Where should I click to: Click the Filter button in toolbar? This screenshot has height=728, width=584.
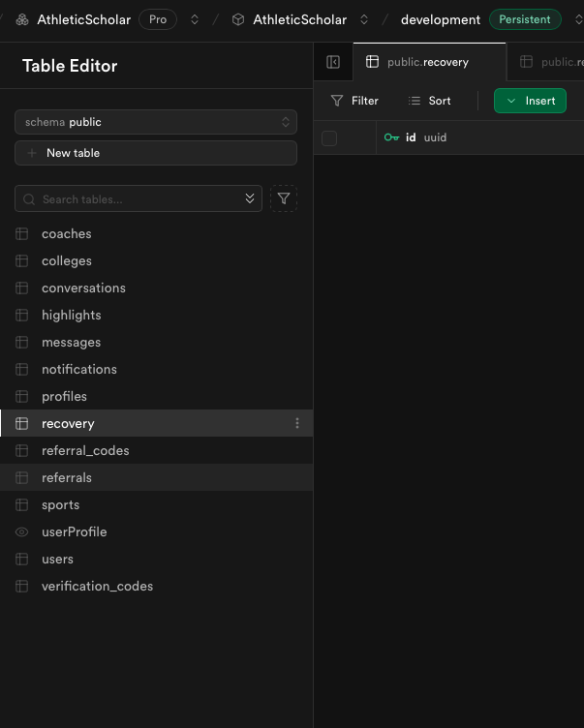pyautogui.click(x=354, y=101)
